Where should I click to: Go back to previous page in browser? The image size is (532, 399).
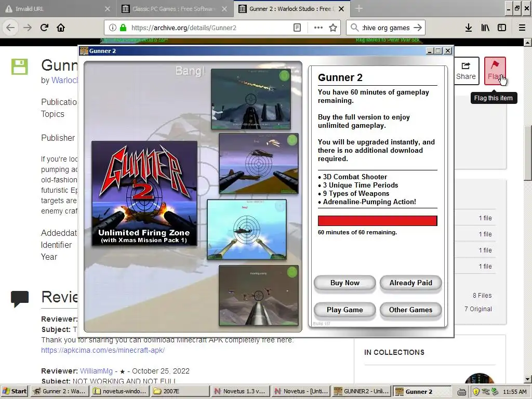pos(10,28)
